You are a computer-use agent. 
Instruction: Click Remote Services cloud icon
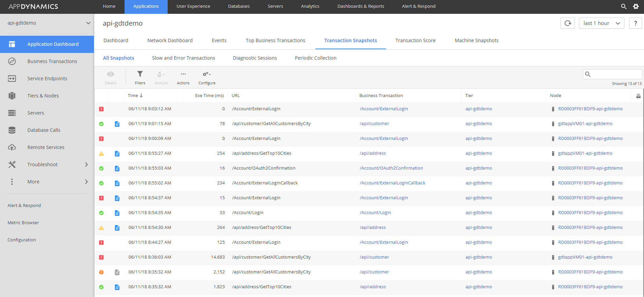[12, 147]
